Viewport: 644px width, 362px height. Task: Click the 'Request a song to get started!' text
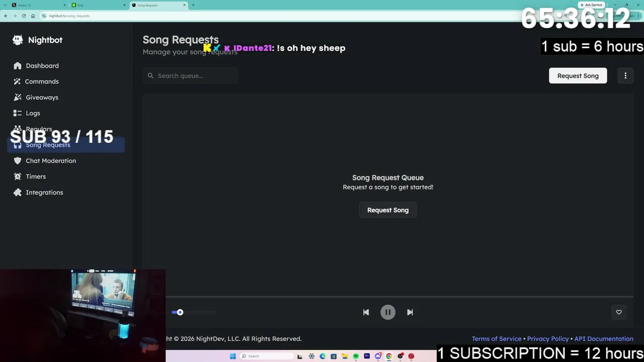click(x=388, y=187)
